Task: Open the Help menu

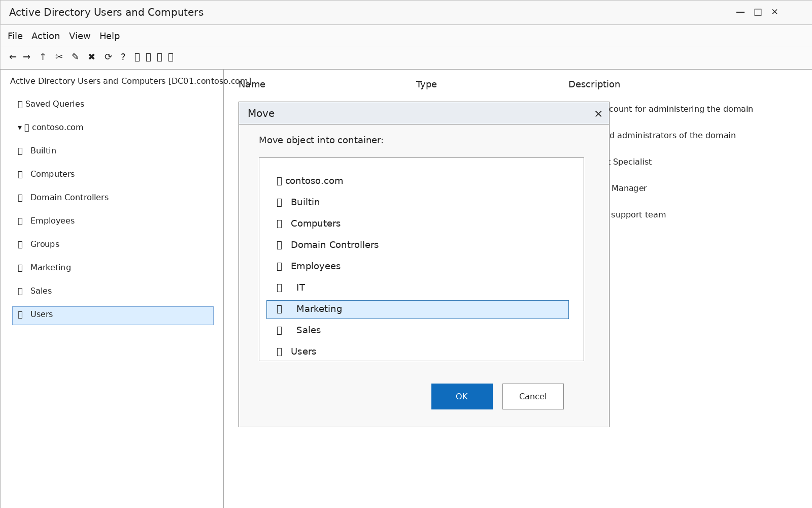Action: click(x=110, y=36)
